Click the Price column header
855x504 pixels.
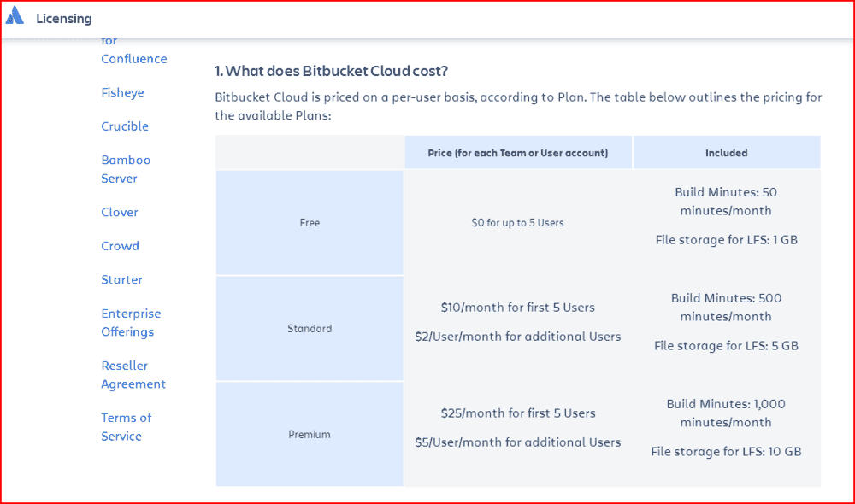tap(517, 153)
